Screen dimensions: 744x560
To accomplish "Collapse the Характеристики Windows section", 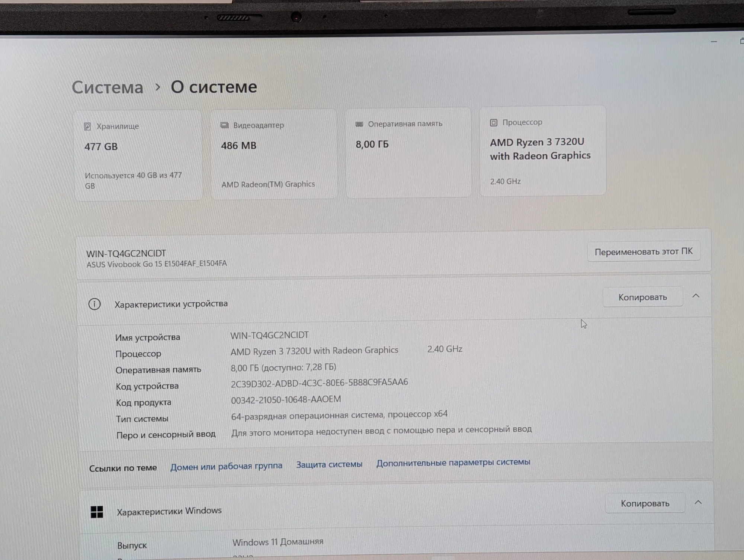I will click(698, 502).
